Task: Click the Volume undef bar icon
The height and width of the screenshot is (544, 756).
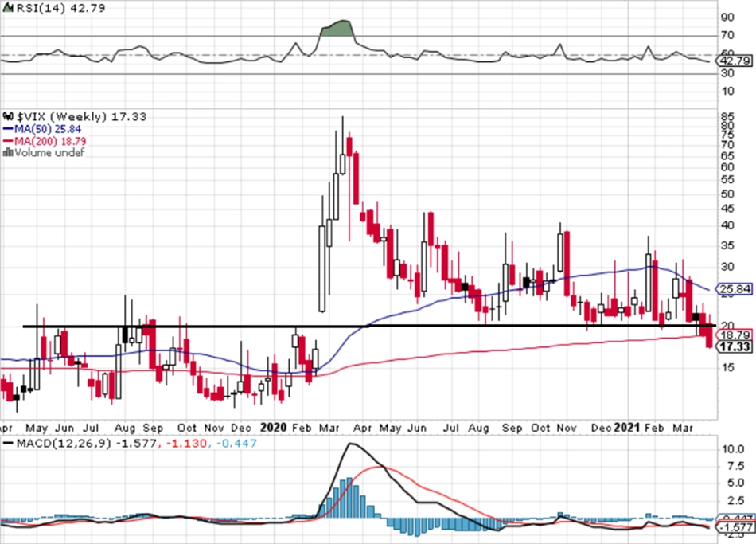Action: [8, 153]
